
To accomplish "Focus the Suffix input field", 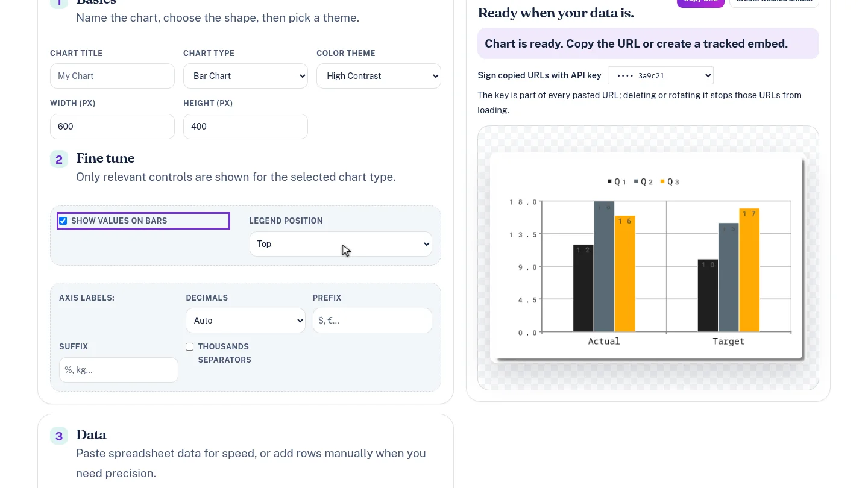I will [x=119, y=370].
